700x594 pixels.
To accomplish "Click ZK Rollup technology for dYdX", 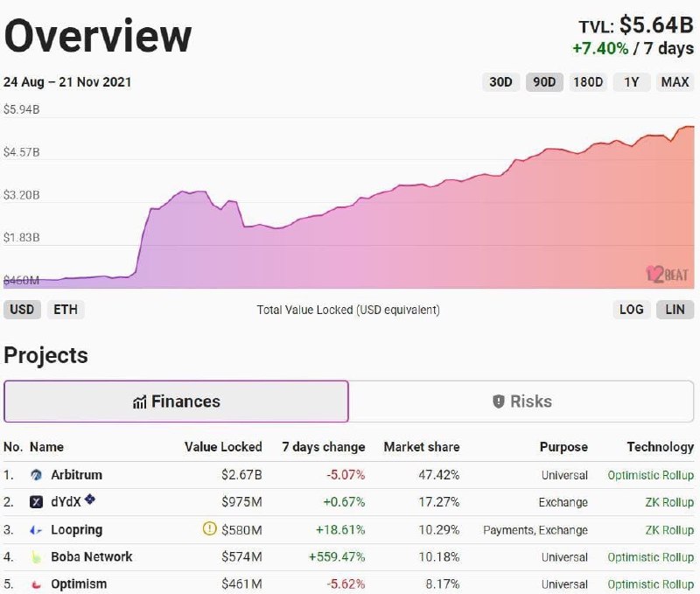I will [x=669, y=502].
